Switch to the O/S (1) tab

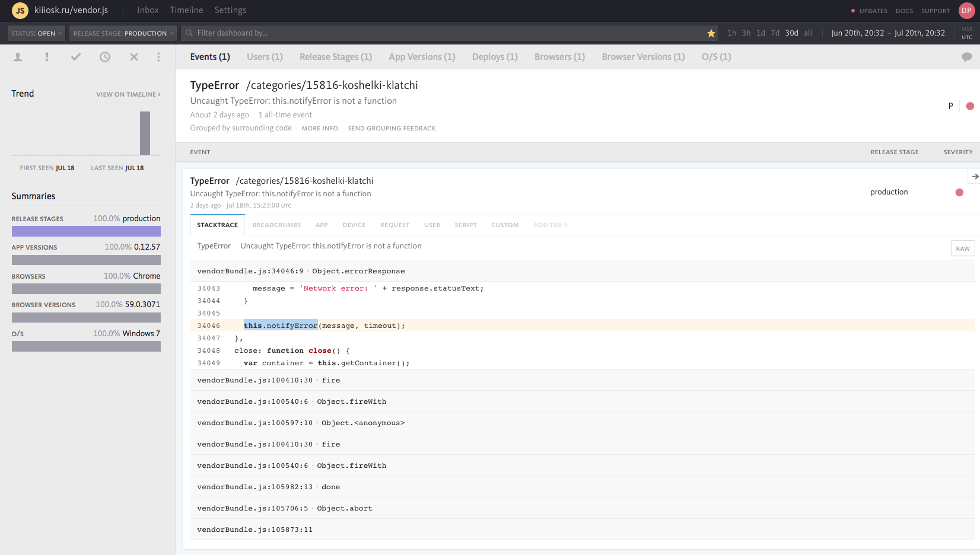716,57
